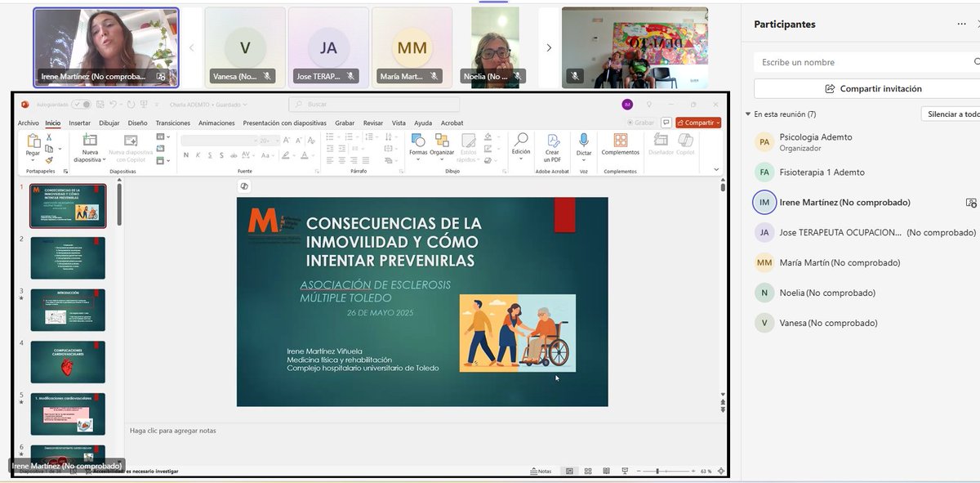Toggle bulleted list formatting
980x483 pixels.
(x=331, y=137)
